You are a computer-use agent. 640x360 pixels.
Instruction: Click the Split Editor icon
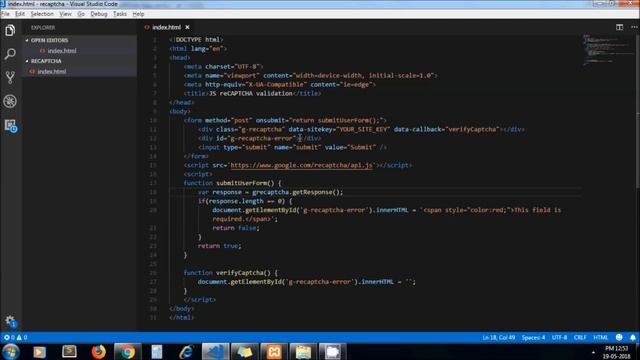point(619,27)
